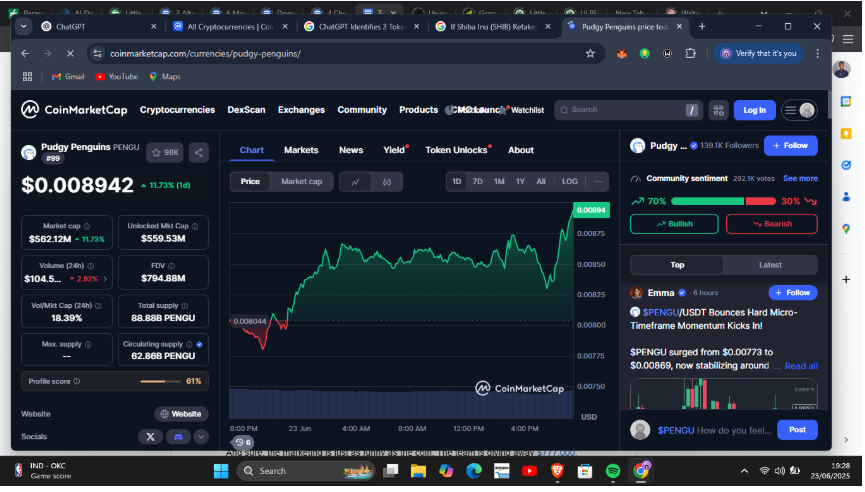Expand Volume (24h) details arrow
This screenshot has height=492, width=865.
tap(105, 279)
